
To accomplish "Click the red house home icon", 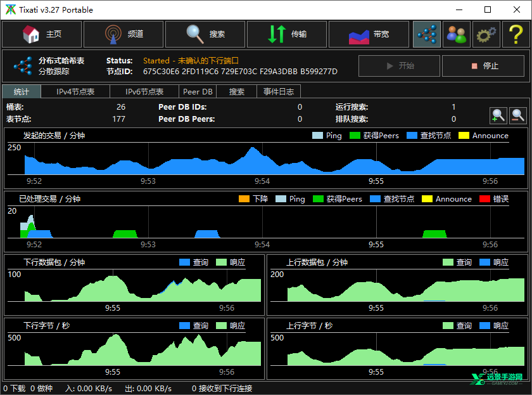I will pyautogui.click(x=31, y=34).
